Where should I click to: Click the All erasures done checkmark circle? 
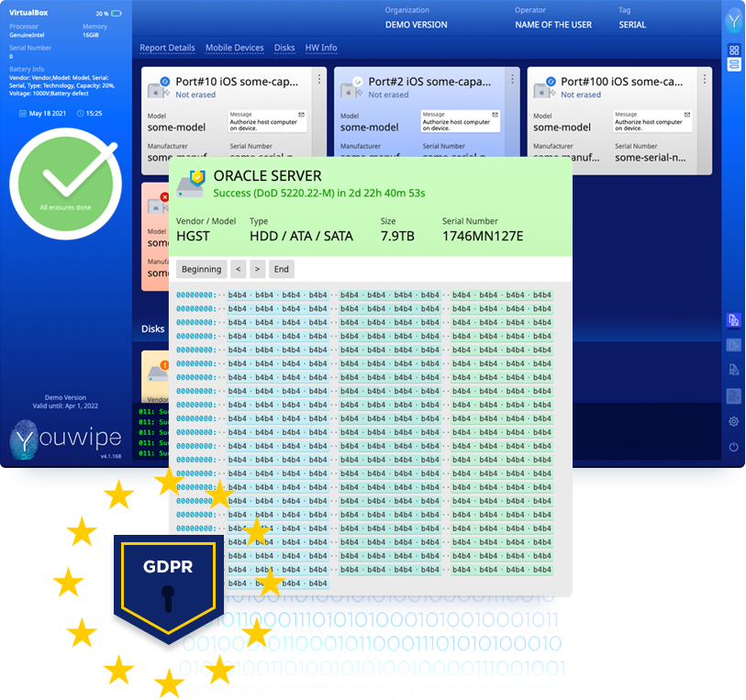pos(66,183)
